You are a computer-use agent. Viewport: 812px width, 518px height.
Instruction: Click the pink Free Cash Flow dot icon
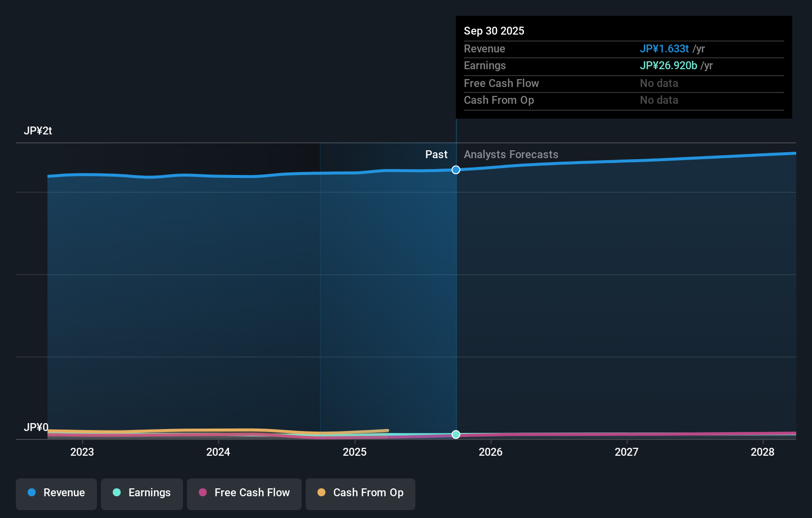coord(202,493)
